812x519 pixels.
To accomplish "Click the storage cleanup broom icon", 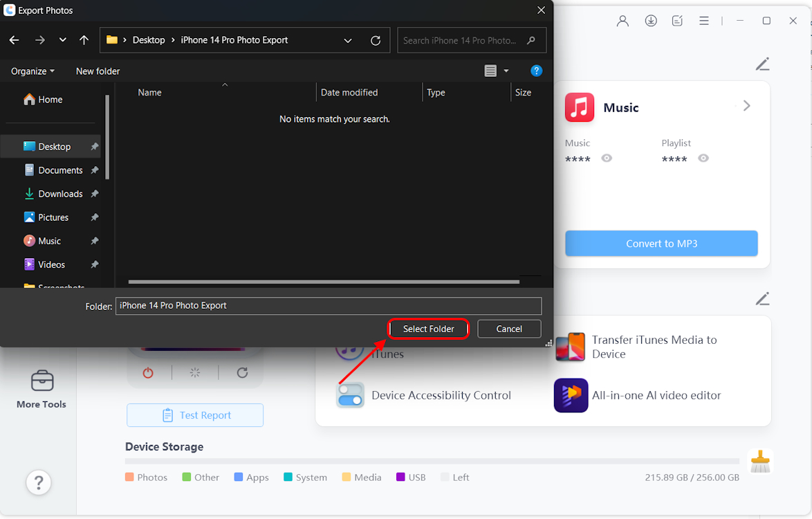I will click(760, 461).
